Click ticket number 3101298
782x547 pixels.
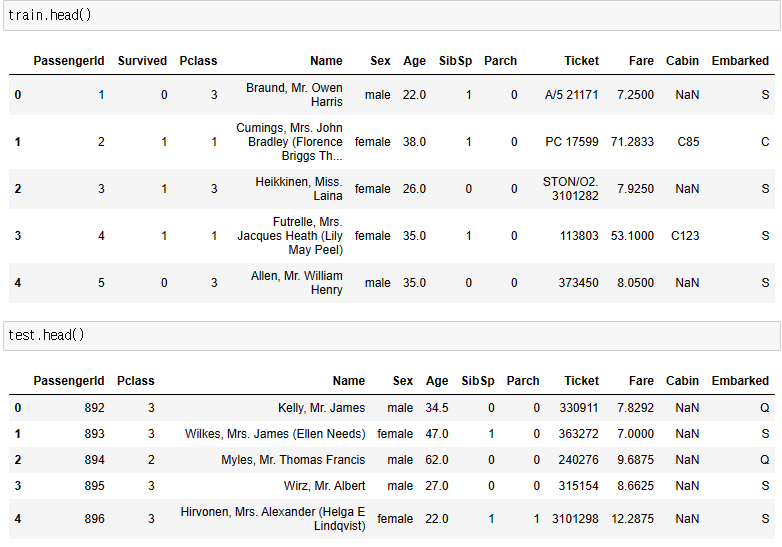click(x=575, y=519)
